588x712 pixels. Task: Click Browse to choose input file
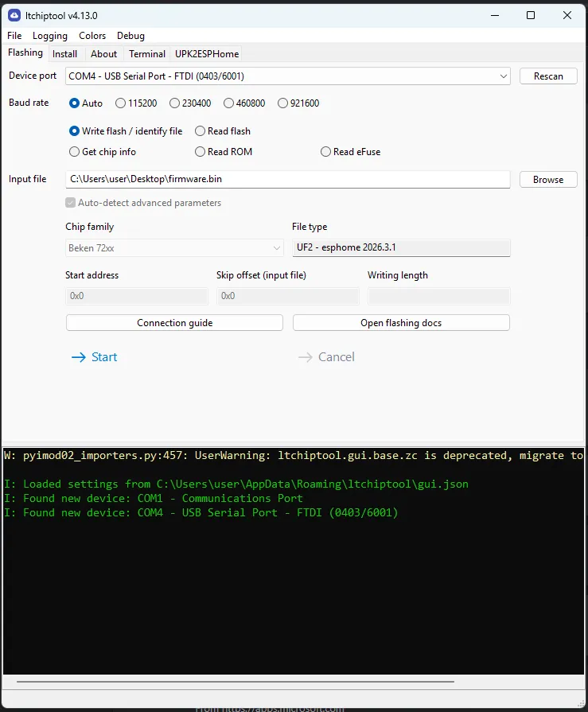pos(548,179)
